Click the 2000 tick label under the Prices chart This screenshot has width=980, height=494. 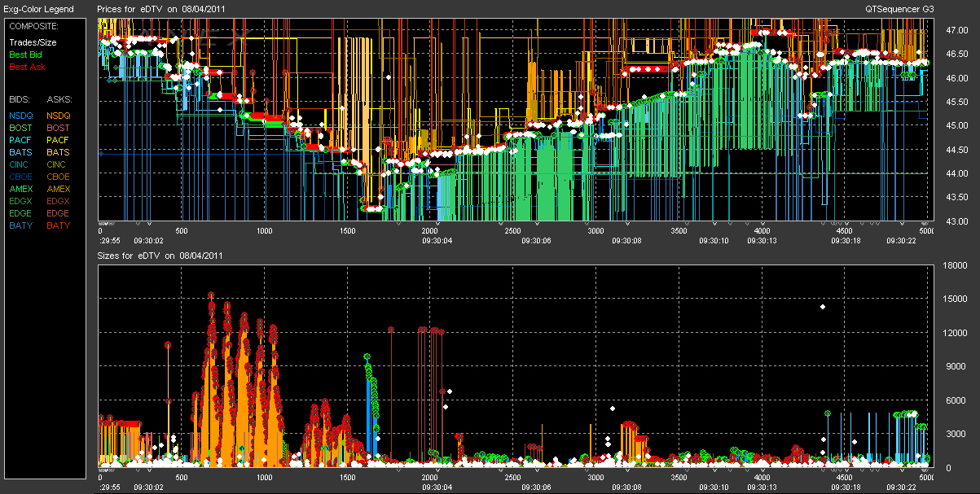[x=431, y=231]
